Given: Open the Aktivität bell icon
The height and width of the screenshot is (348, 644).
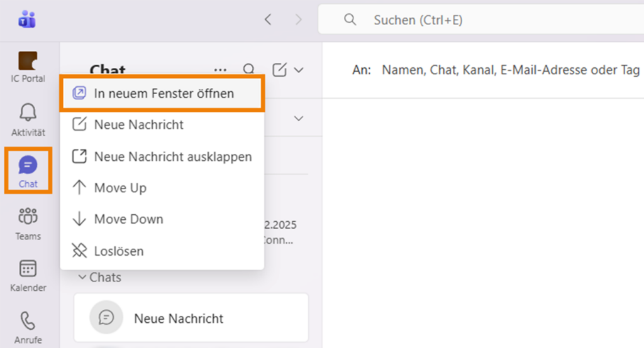Looking at the screenshot, I should pos(28,113).
